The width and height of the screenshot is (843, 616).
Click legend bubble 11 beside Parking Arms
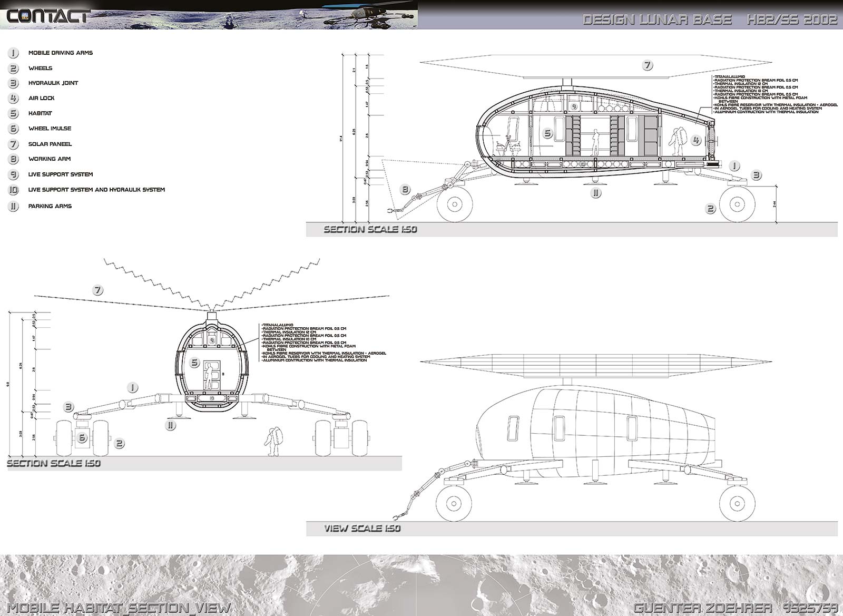tap(13, 207)
